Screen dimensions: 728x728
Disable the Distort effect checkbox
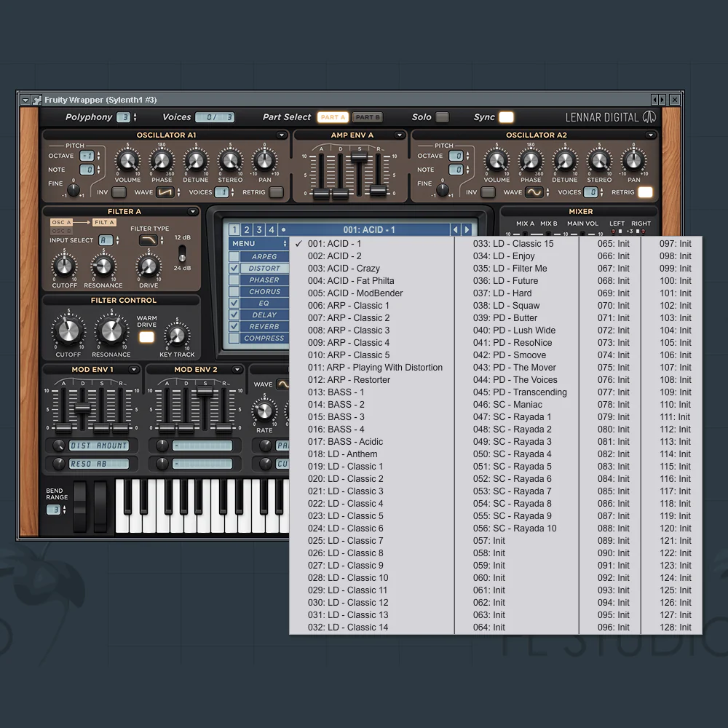[234, 268]
